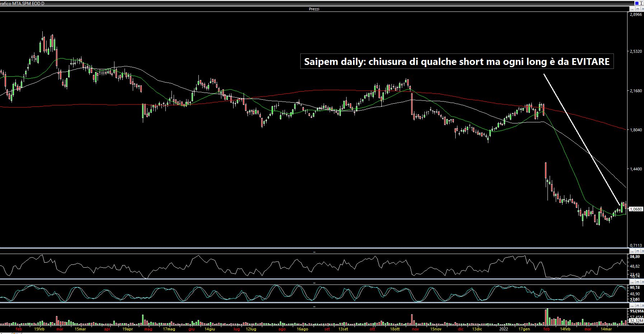Click the 48,90 stochastic axis value

(635, 294)
